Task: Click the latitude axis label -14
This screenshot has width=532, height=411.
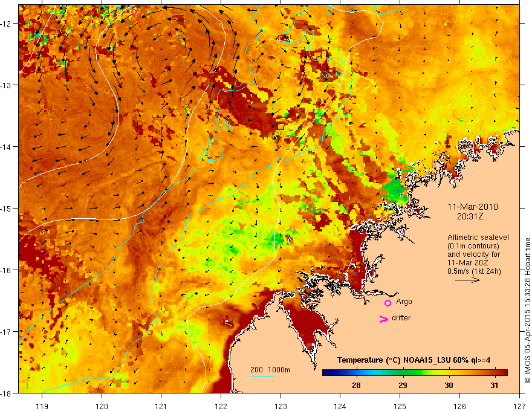Action: [x=7, y=147]
